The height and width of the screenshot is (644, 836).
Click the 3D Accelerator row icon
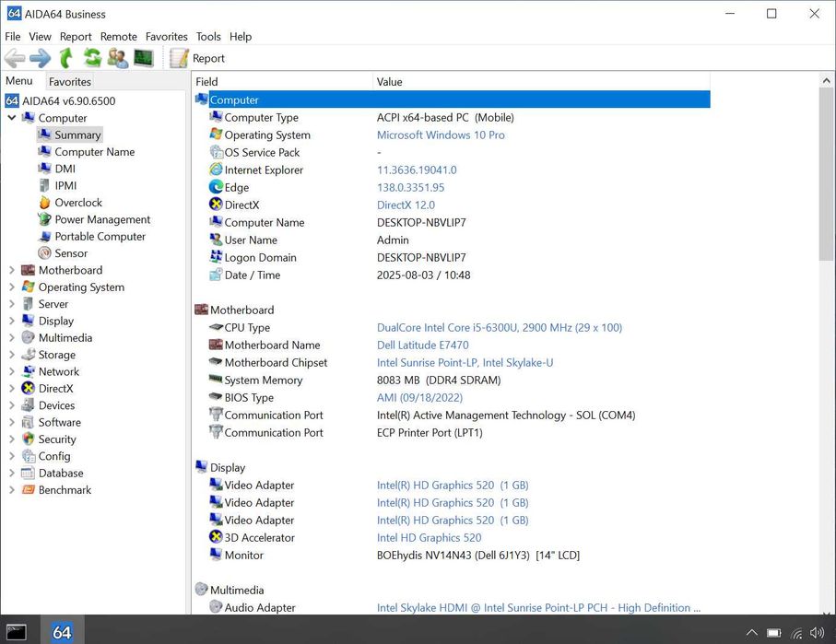[x=216, y=537]
